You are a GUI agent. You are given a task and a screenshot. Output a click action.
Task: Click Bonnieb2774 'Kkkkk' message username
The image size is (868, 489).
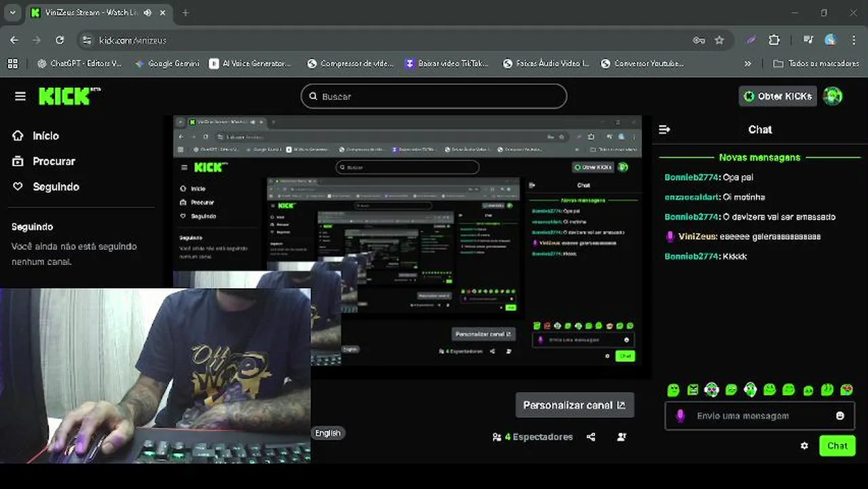tap(691, 256)
